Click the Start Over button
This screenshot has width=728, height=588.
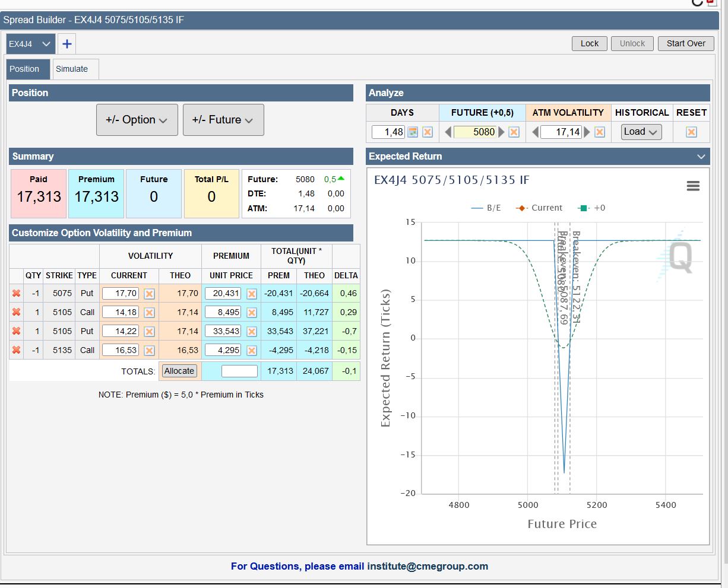686,43
